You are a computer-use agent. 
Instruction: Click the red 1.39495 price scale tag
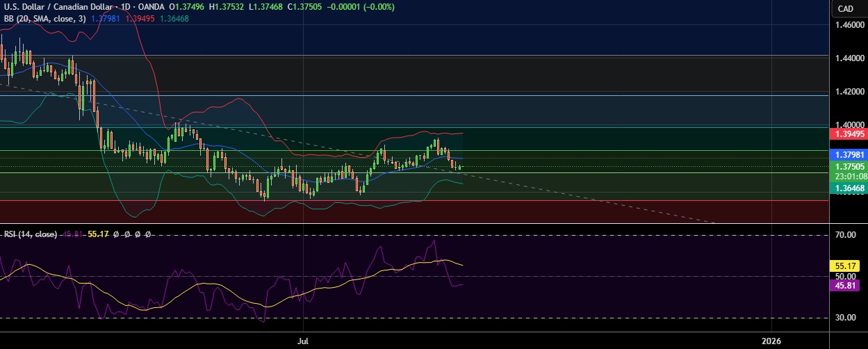(849, 133)
